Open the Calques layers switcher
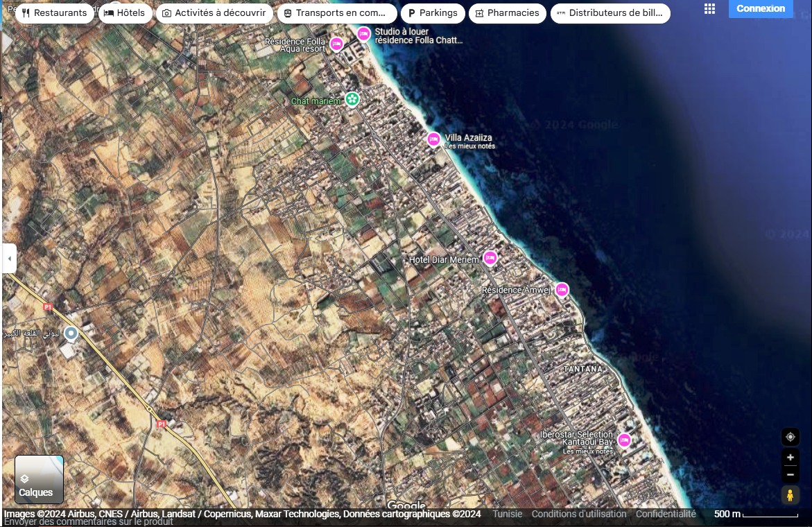This screenshot has width=812, height=527. click(39, 479)
